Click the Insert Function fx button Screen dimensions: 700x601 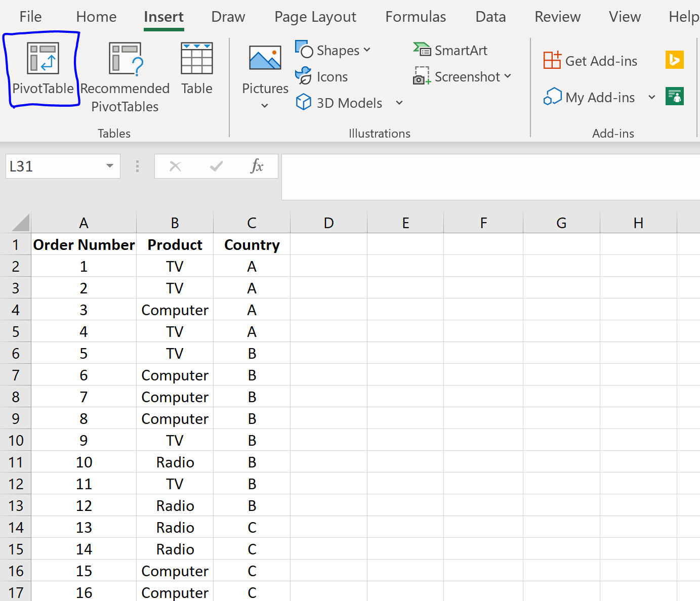[258, 166]
